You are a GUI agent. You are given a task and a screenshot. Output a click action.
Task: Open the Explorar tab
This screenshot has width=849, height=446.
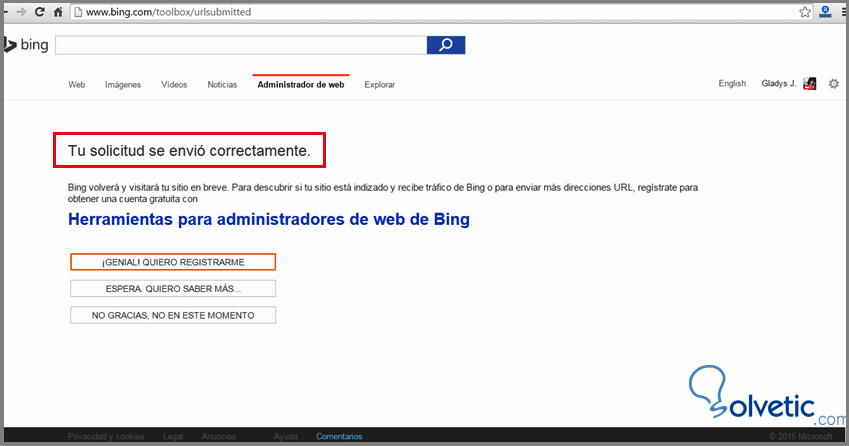click(x=380, y=84)
